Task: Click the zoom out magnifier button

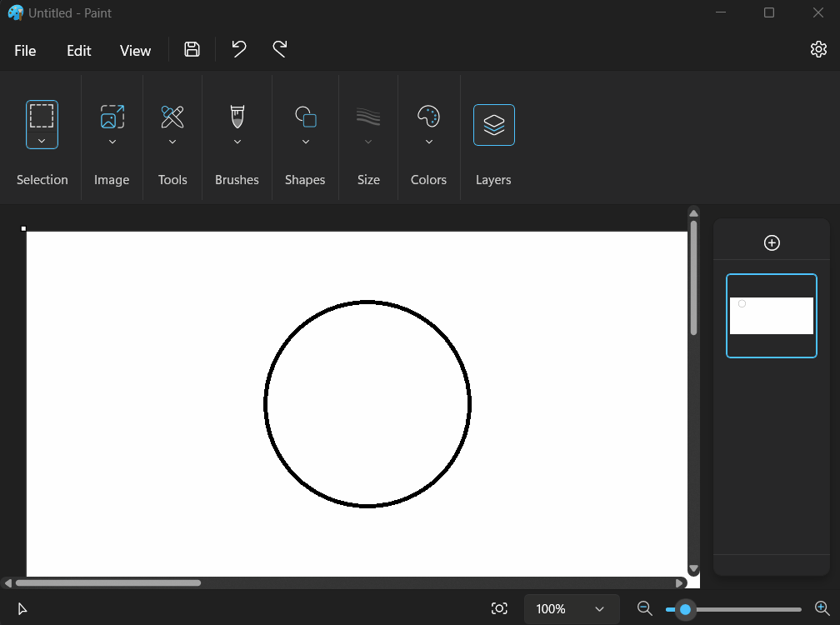Action: (x=644, y=608)
